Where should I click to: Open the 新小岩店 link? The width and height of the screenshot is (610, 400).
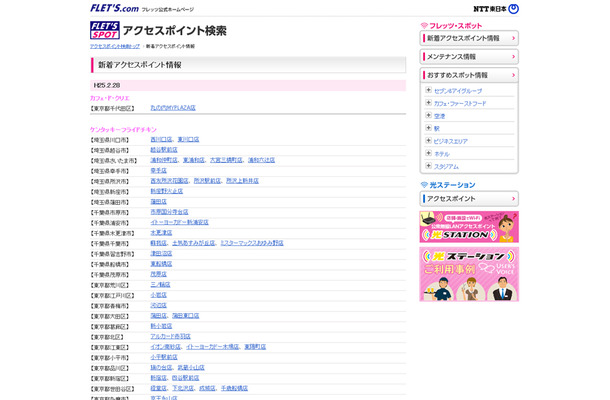tap(161, 326)
